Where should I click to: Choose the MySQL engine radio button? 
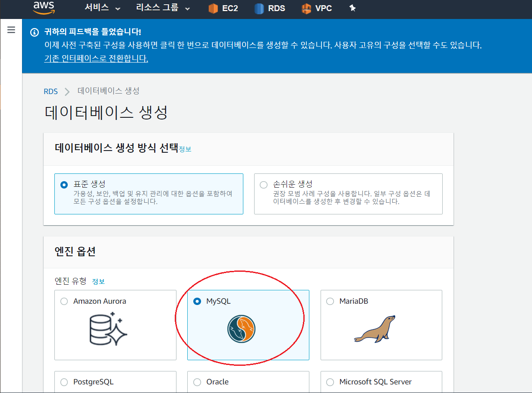click(197, 301)
